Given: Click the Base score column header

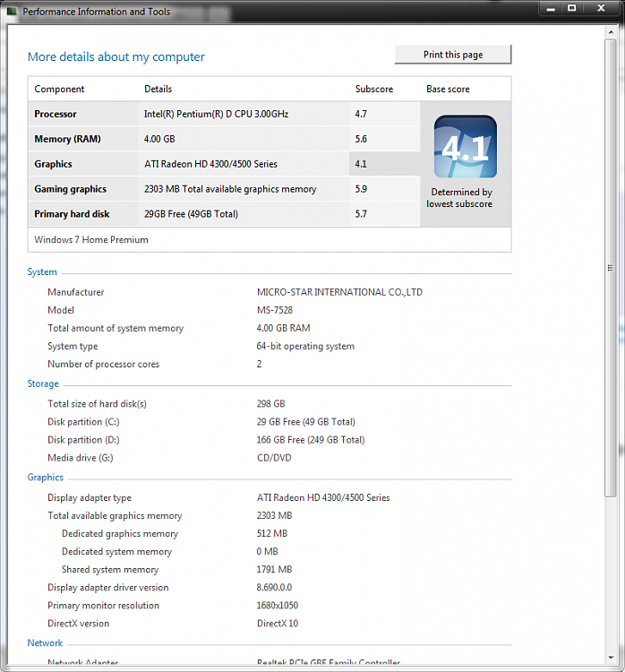Looking at the screenshot, I should point(448,89).
